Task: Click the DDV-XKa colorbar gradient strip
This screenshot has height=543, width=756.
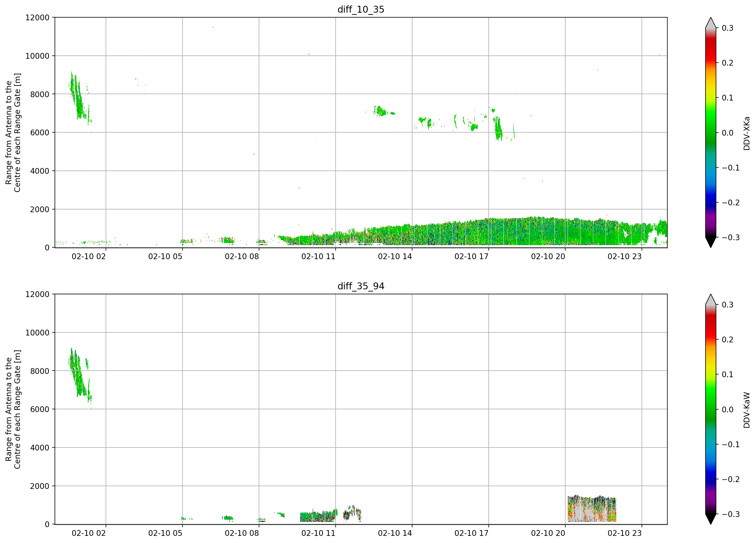Action: pyautogui.click(x=711, y=132)
